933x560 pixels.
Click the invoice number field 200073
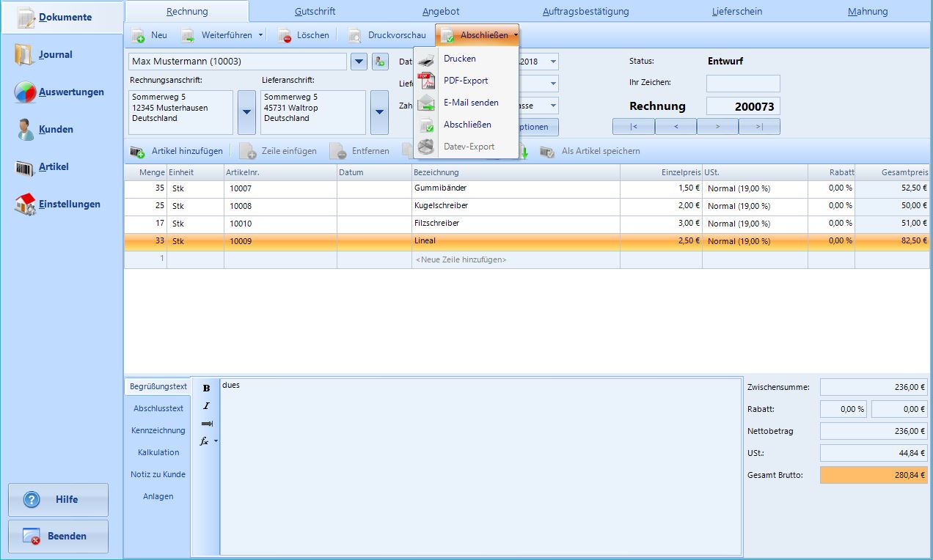click(x=743, y=106)
